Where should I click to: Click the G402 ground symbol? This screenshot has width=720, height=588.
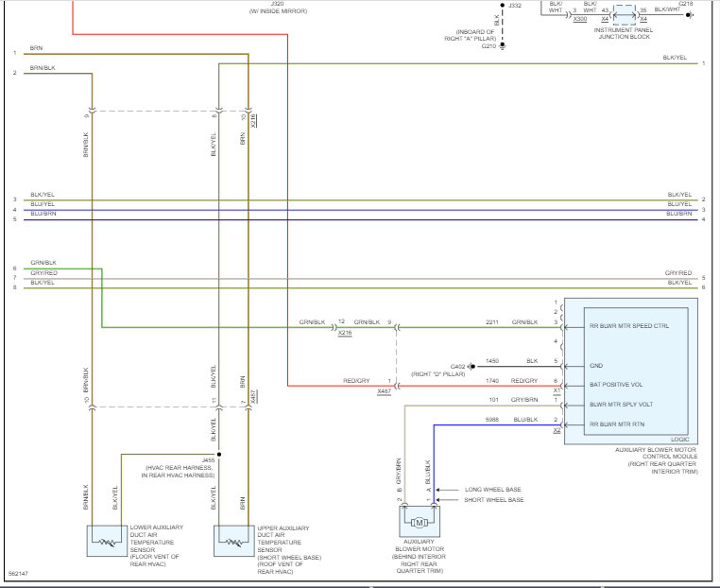(471, 367)
